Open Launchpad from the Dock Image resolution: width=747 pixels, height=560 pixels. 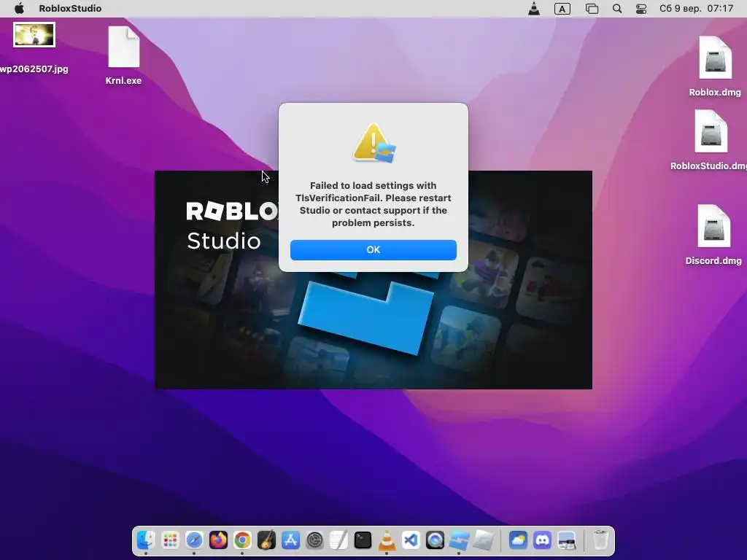170,540
